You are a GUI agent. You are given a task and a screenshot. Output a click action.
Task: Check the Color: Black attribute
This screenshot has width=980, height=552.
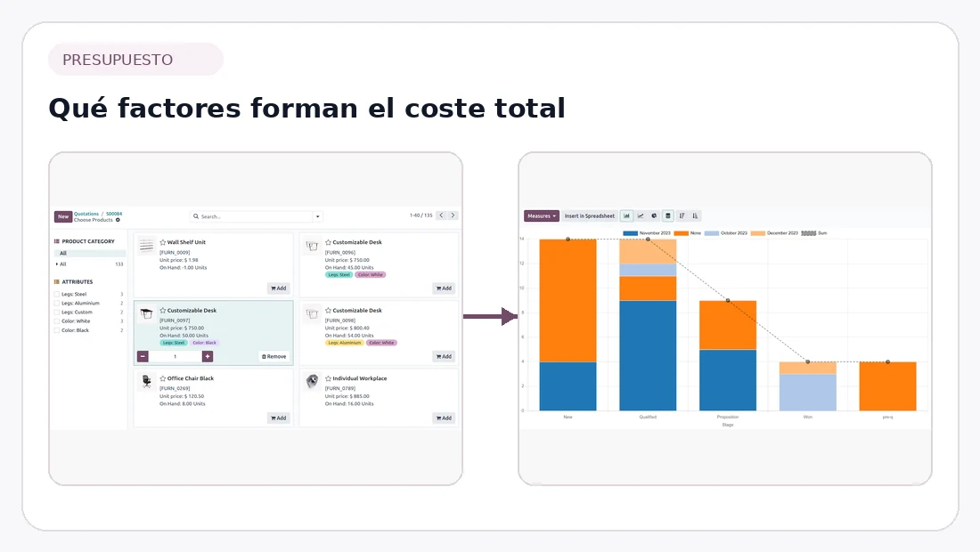click(x=57, y=330)
